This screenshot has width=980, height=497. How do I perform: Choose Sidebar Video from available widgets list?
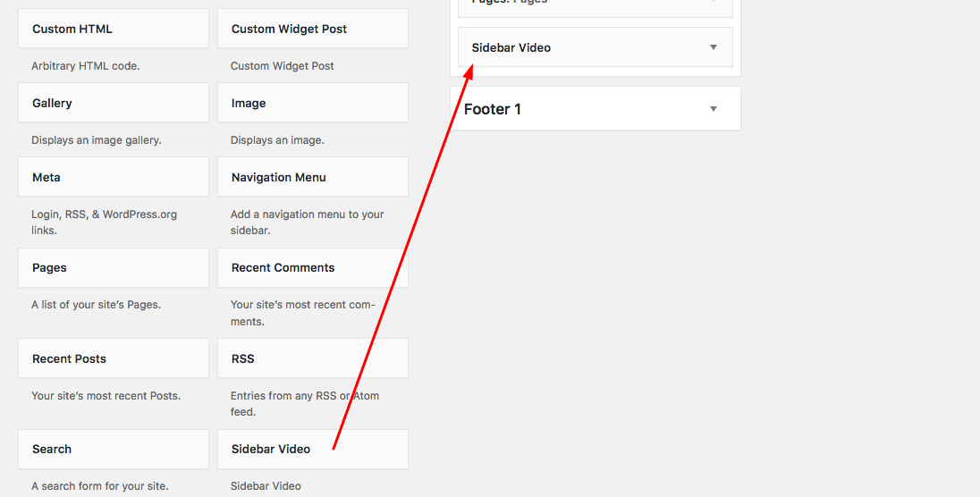click(x=271, y=449)
